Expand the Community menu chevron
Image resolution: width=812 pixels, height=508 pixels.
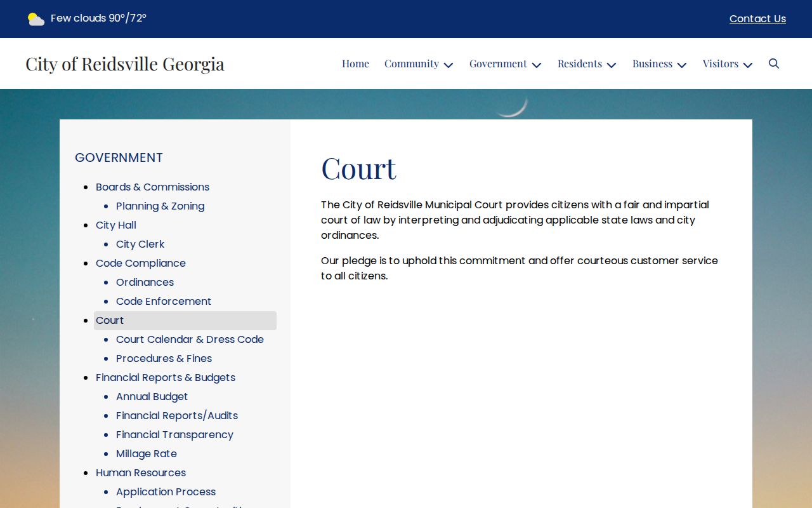click(449, 65)
